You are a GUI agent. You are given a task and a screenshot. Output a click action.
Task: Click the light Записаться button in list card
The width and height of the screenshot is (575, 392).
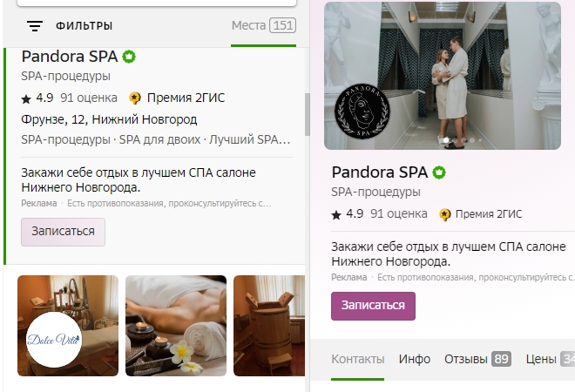(x=63, y=232)
